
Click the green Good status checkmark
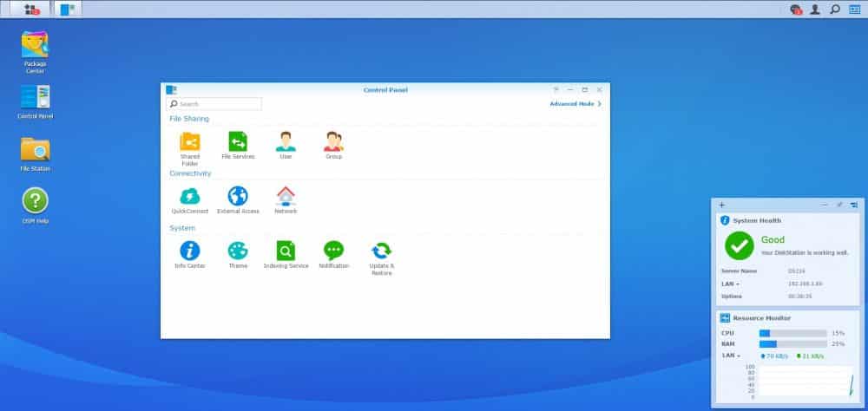[x=739, y=245]
